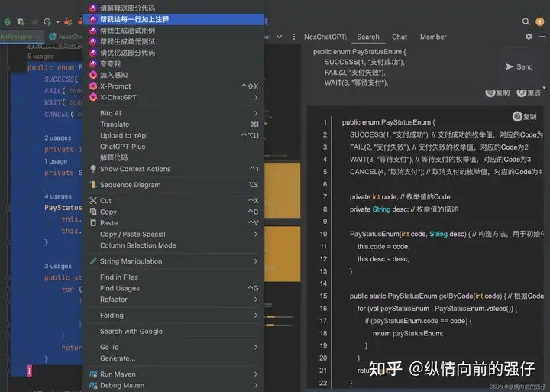550x392 pixels.
Task: Click inside the NexChatGPT question input area
Action: coord(402,67)
